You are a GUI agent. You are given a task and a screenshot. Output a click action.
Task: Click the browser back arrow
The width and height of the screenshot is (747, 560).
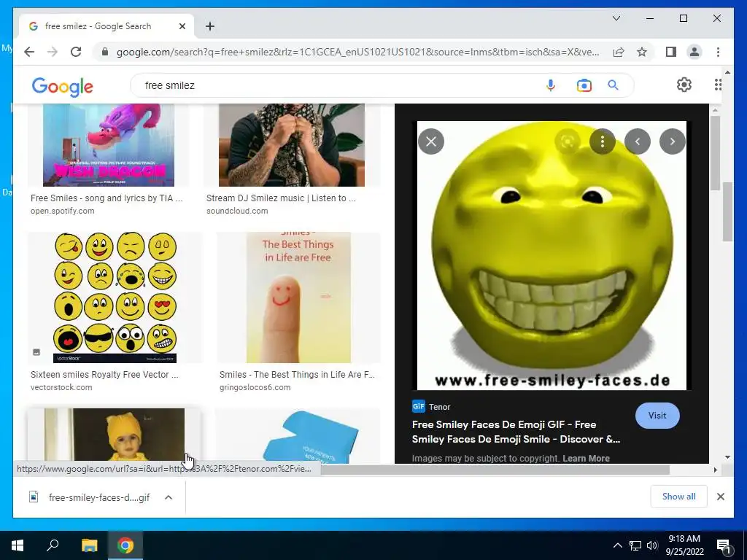pyautogui.click(x=29, y=52)
